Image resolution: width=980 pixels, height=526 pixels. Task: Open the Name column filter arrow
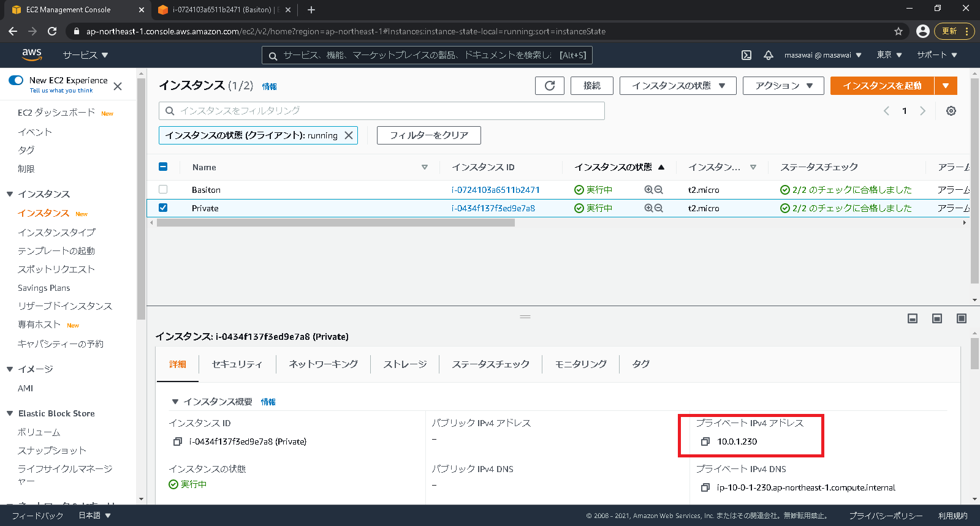425,167
